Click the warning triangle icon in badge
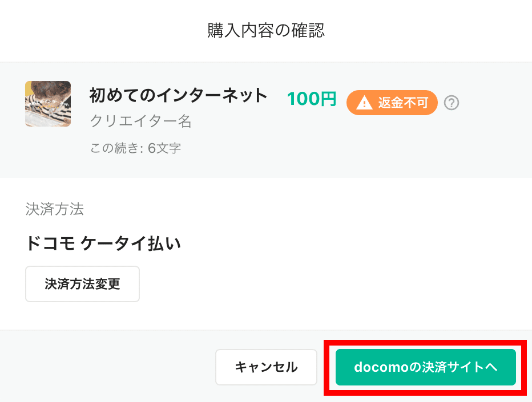Viewport: 532px width, 402px height. tap(364, 103)
